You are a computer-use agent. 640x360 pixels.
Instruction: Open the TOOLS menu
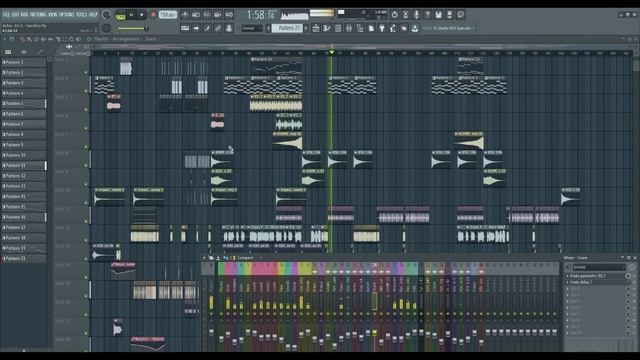pos(82,15)
